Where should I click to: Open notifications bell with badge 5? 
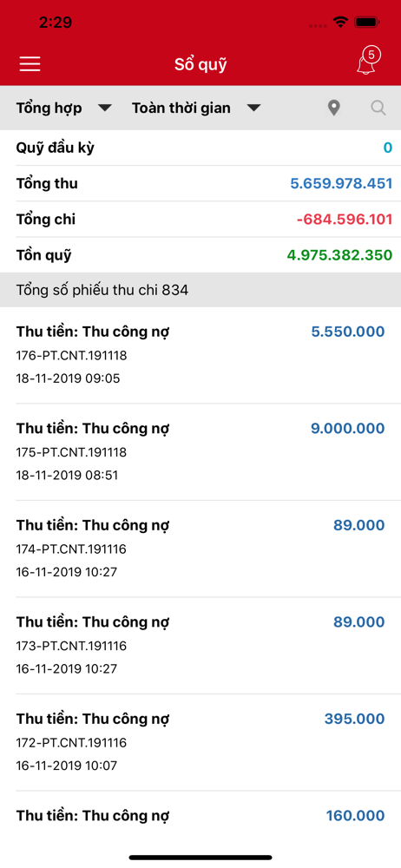[x=366, y=61]
